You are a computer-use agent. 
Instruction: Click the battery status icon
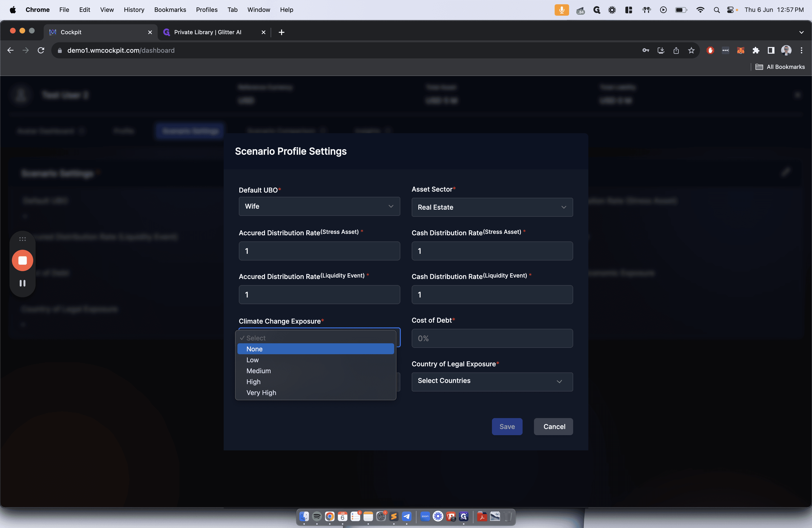click(681, 10)
